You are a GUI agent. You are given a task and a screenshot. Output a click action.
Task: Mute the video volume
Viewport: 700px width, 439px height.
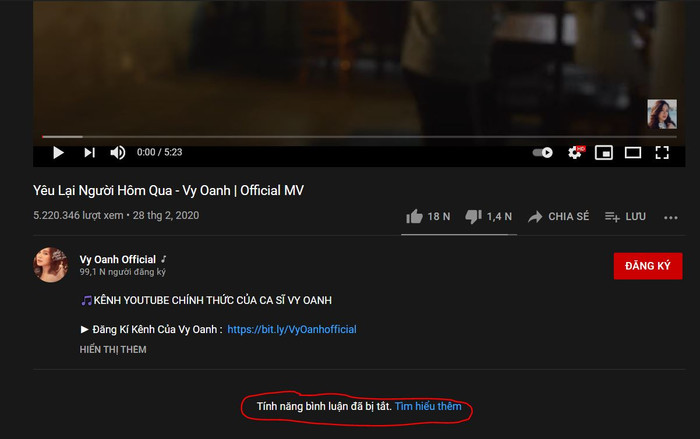(x=118, y=152)
